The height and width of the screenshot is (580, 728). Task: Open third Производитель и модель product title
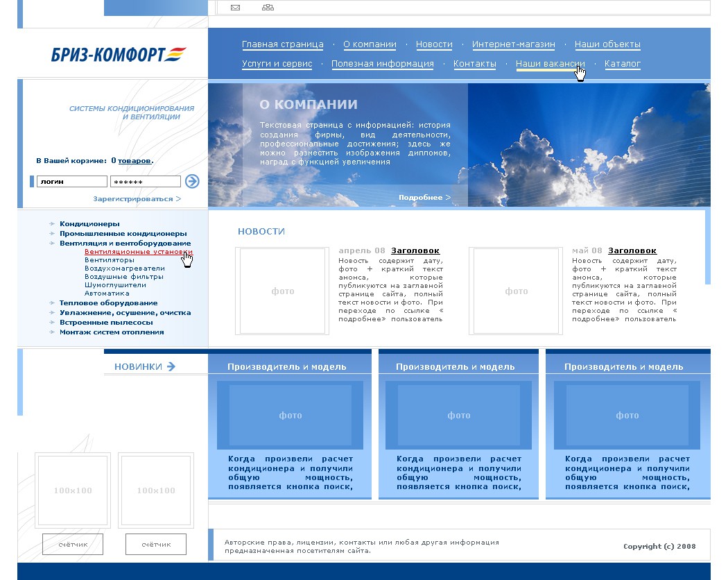click(x=624, y=367)
